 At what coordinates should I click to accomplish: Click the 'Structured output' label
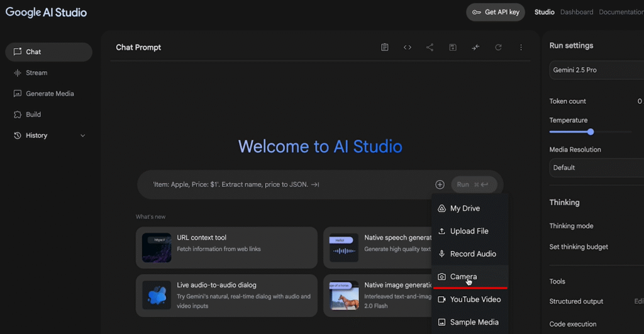coord(576,301)
